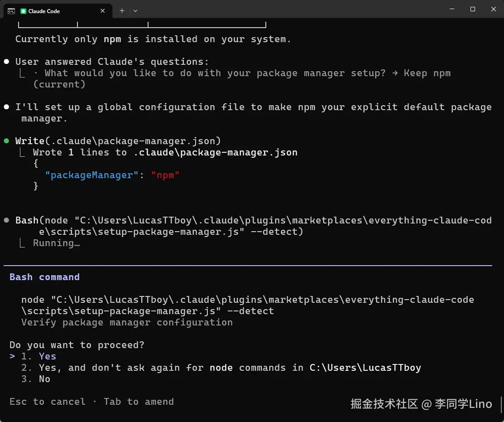Click the blue "packageManager" JSON key

pos(91,175)
